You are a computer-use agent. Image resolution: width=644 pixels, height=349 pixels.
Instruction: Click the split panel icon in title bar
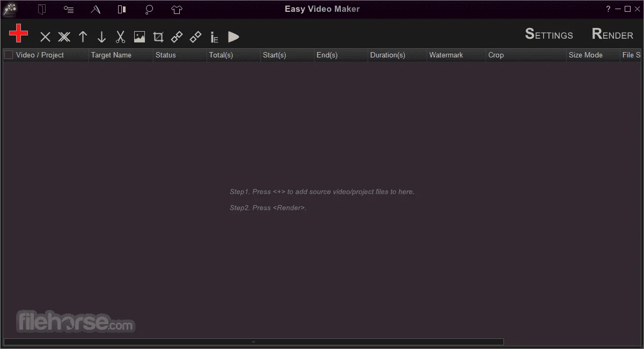coord(122,9)
